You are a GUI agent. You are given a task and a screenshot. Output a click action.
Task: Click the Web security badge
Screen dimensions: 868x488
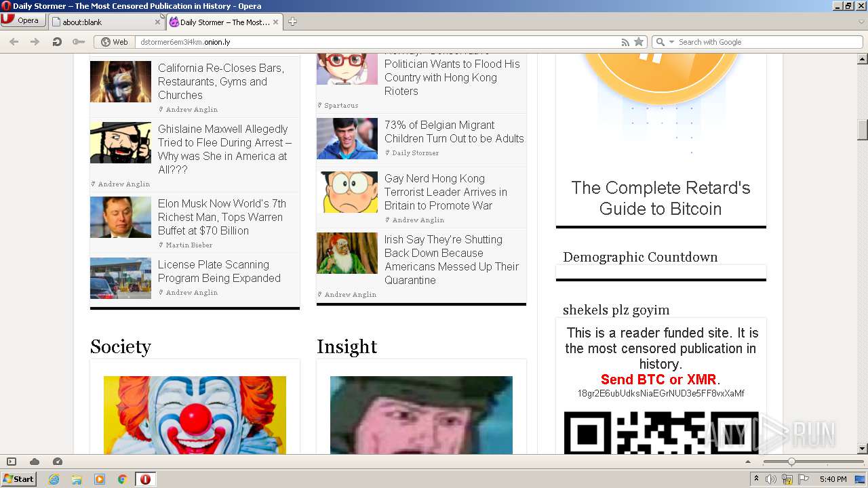[x=115, y=42]
